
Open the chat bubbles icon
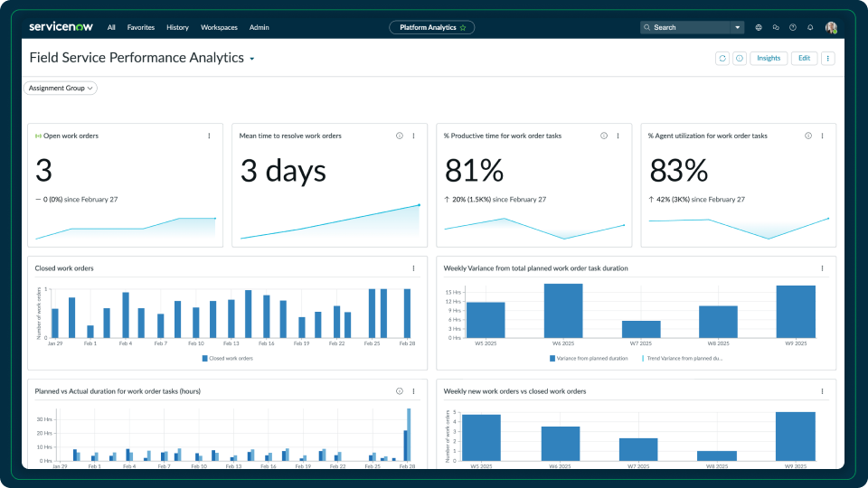[x=776, y=27]
